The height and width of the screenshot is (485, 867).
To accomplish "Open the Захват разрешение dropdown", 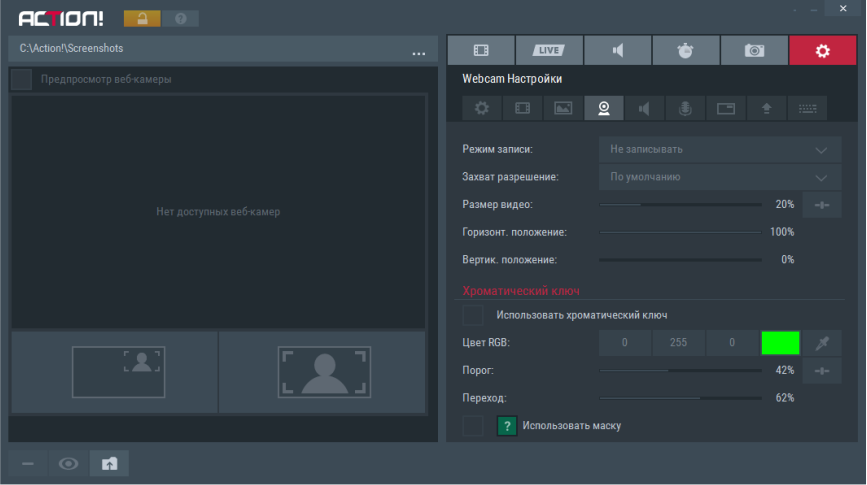I will point(720,177).
